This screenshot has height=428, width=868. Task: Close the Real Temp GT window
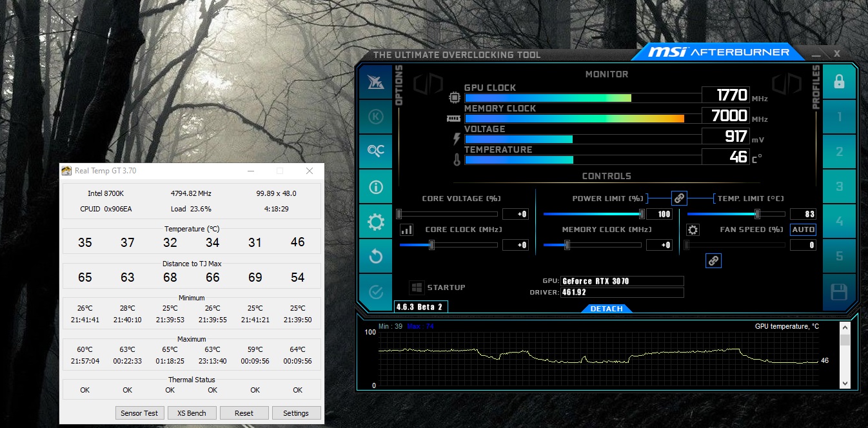[310, 171]
